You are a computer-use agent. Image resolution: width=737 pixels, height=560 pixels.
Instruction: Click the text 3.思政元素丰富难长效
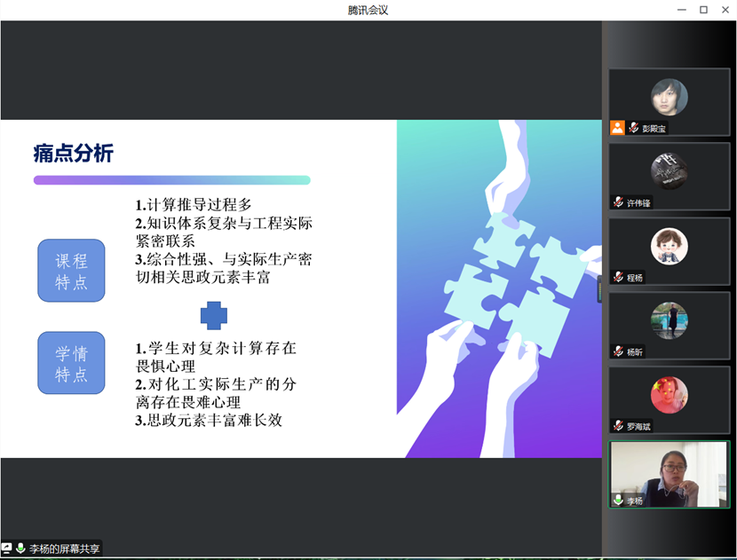(209, 420)
